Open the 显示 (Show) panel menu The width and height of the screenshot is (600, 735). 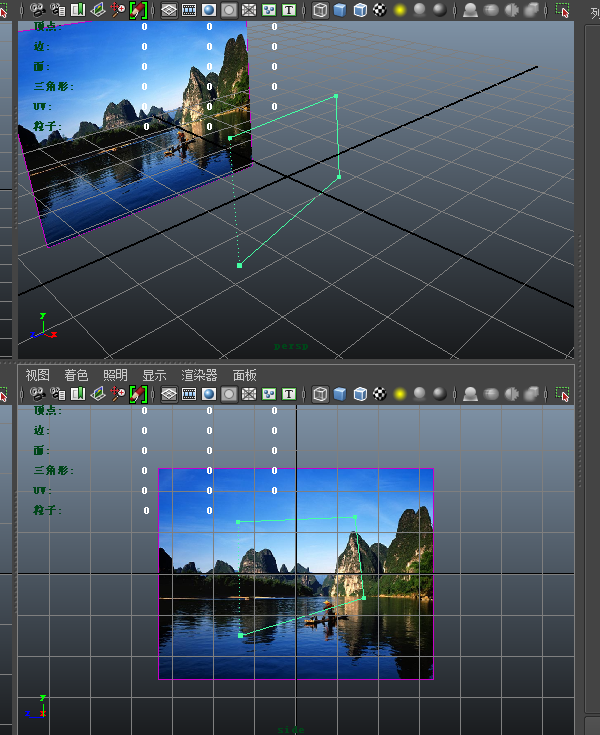[154, 375]
